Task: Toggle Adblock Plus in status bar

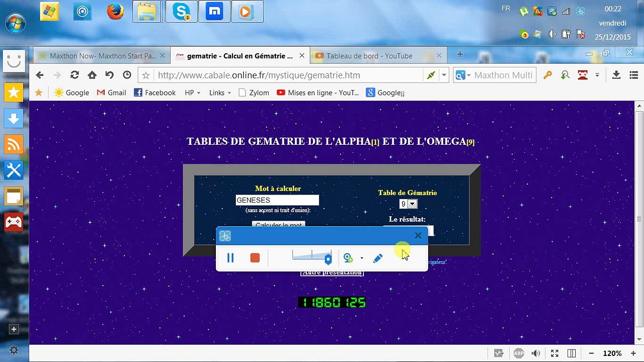Action: [x=519, y=353]
